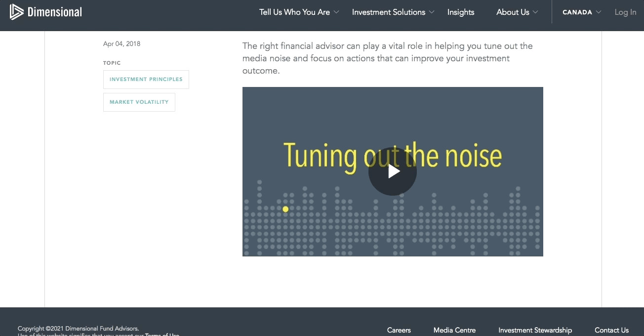The width and height of the screenshot is (644, 336).
Task: Click the Copyright ©2021 Dimensional Fund Advisors text
Action: click(x=79, y=329)
